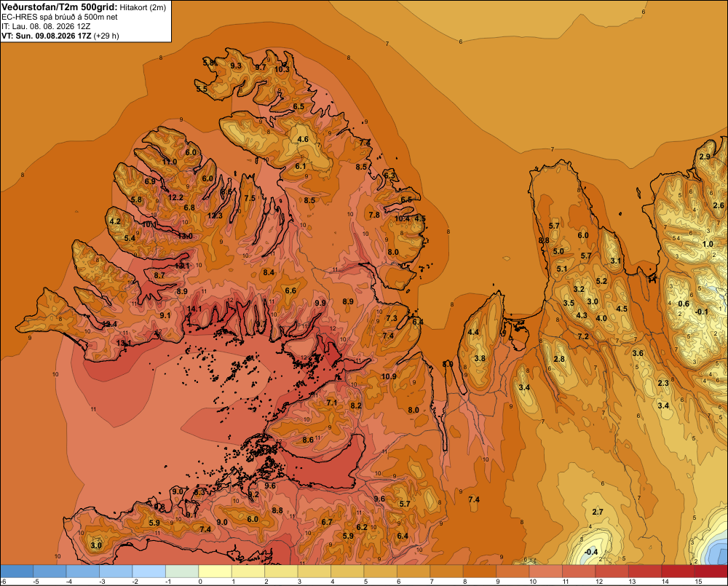This screenshot has height=586, width=728.
Task: Click the 4.6 highland temperature label
Action: [303, 139]
